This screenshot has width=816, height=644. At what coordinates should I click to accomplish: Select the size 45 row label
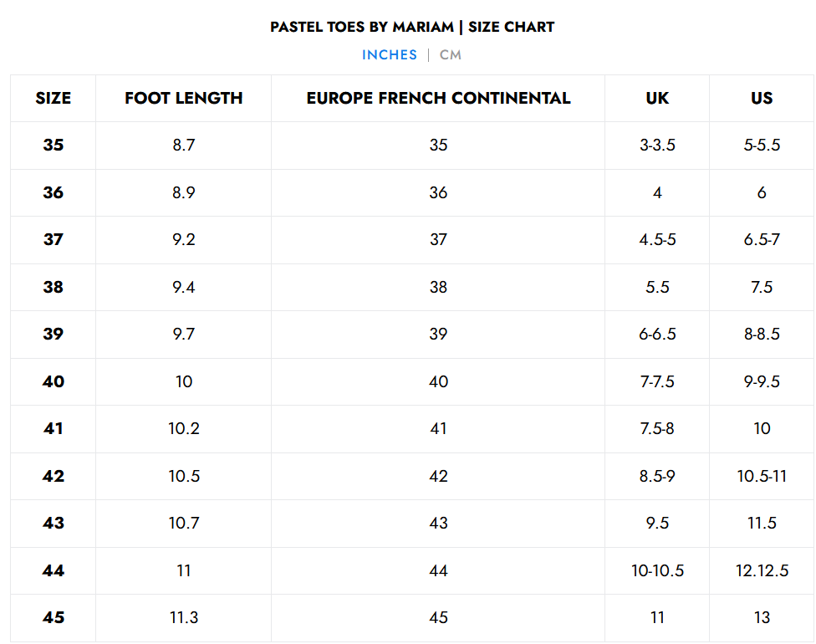point(54,617)
